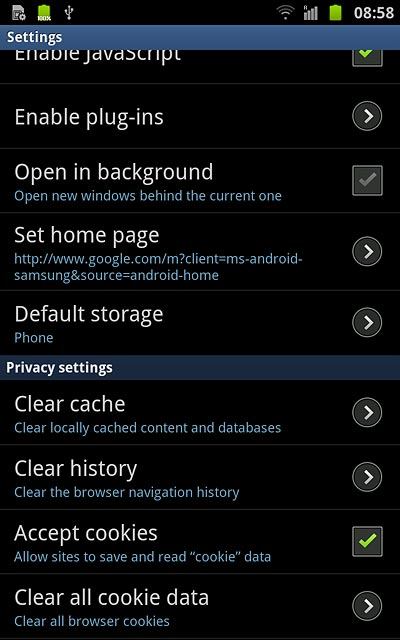Tap the arrow icon next to Clear history
This screenshot has width=400, height=640.
point(367,477)
